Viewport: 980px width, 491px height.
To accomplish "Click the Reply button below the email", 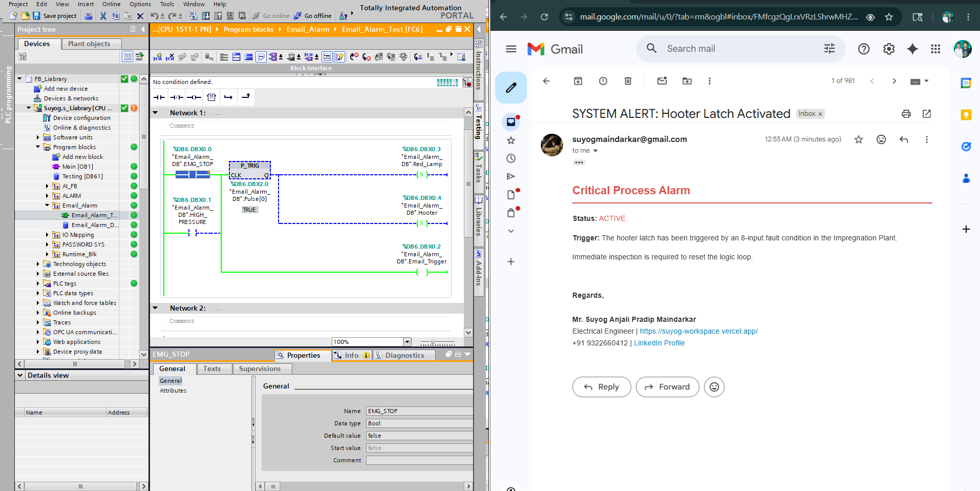I will click(602, 387).
